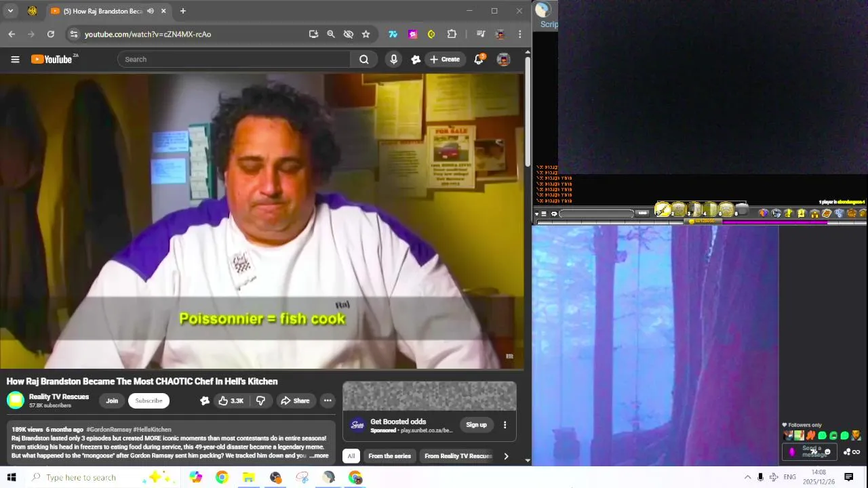The height and width of the screenshot is (488, 868).
Task: Click the Send a message chat box
Action: tap(809, 451)
